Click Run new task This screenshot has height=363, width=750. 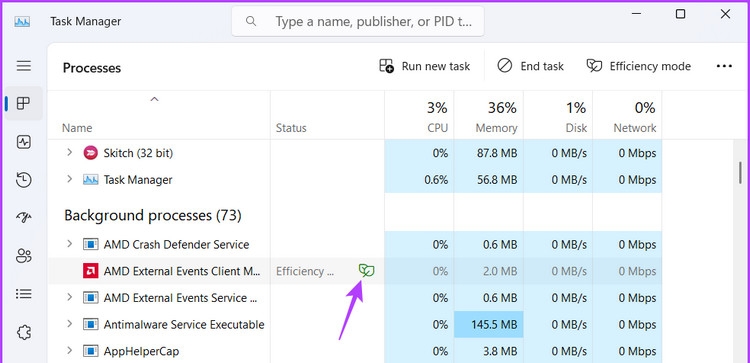point(424,66)
